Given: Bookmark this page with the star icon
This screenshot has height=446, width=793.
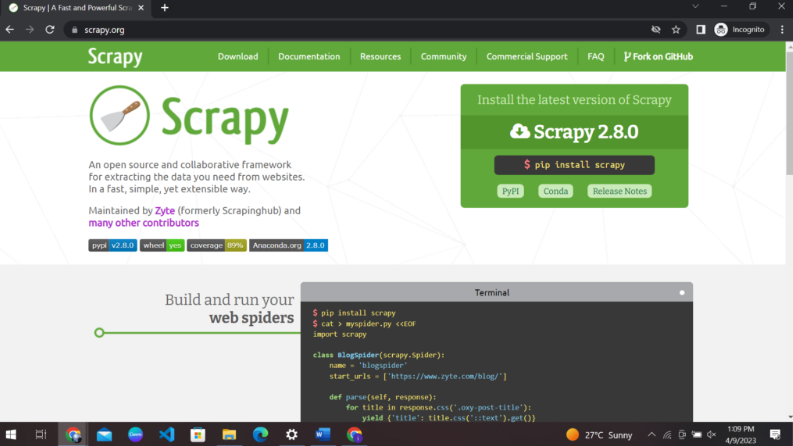Looking at the screenshot, I should tap(676, 29).
